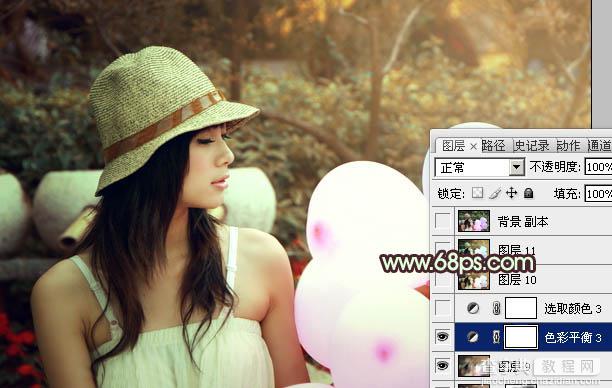This screenshot has height=388, width=612.
Task: Select 图层 9 layer thumbnail
Action: click(474, 366)
